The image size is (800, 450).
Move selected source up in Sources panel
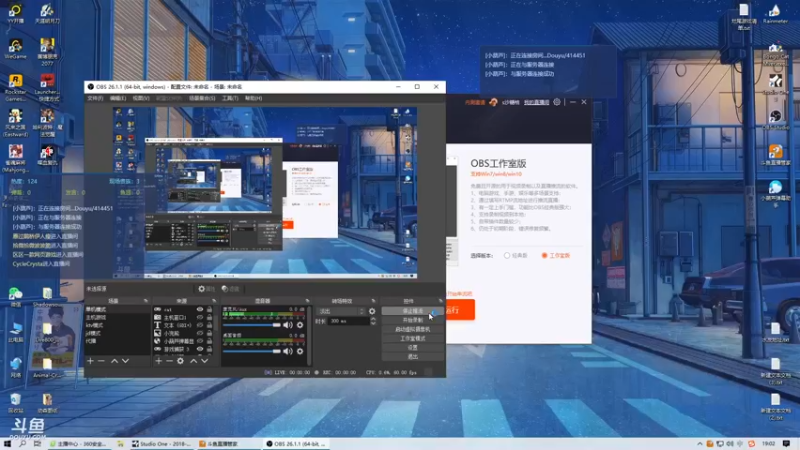tap(193, 361)
